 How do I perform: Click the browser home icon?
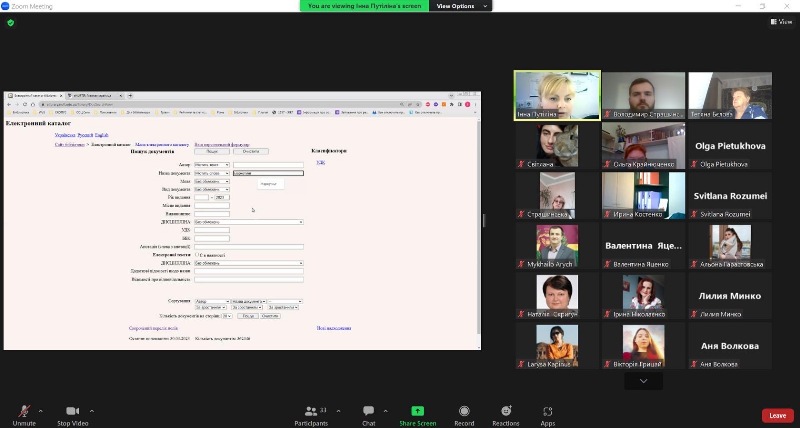pyautogui.click(x=33, y=104)
